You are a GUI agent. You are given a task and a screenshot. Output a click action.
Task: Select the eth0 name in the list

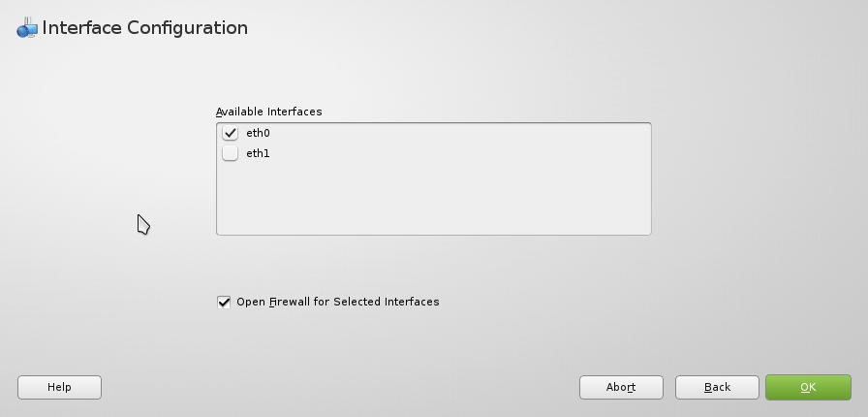tap(258, 133)
